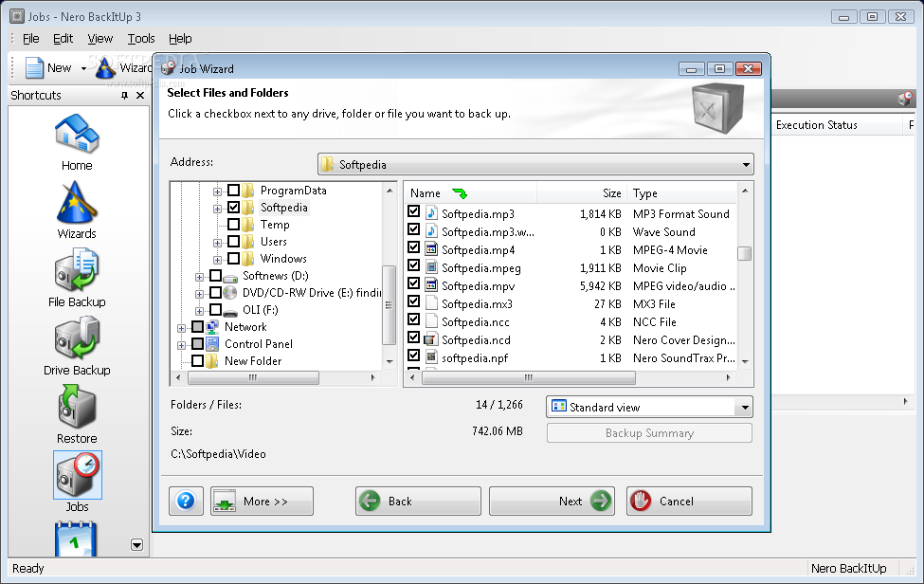Viewport: 924px width, 584px height.
Task: Expand the Windows tree node
Action: tap(217, 260)
